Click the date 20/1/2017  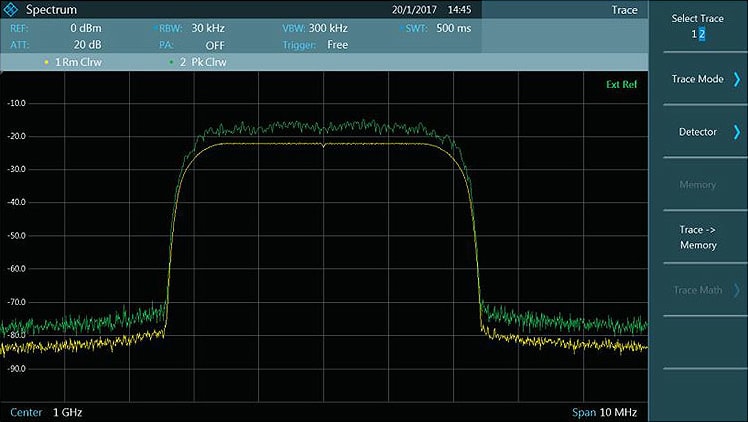click(414, 10)
